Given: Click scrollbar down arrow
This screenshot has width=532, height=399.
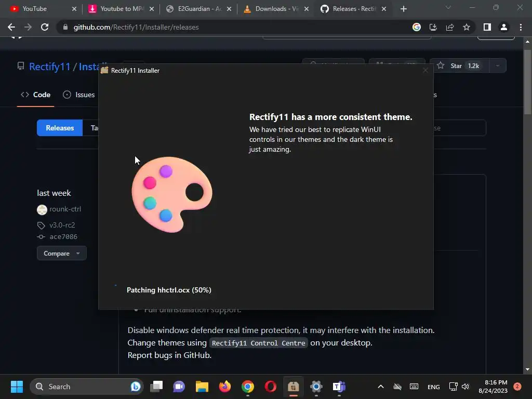Looking at the screenshot, I should pyautogui.click(x=527, y=369).
